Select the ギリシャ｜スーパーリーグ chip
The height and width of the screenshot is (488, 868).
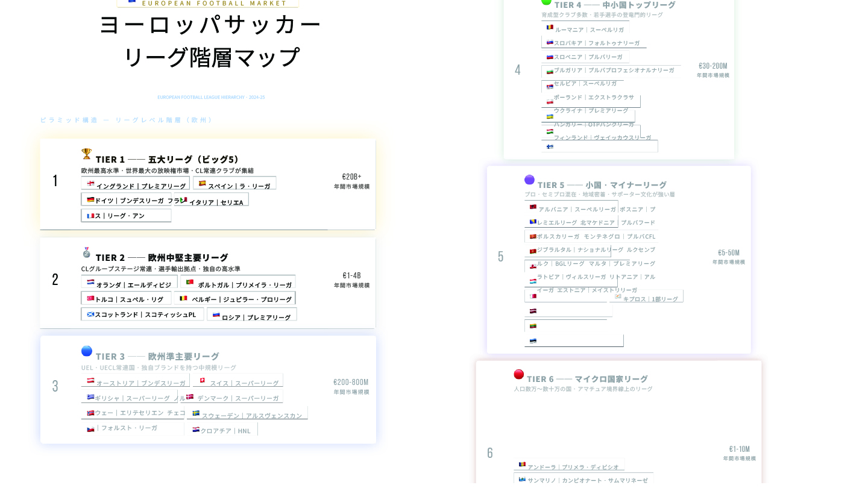pyautogui.click(x=130, y=396)
